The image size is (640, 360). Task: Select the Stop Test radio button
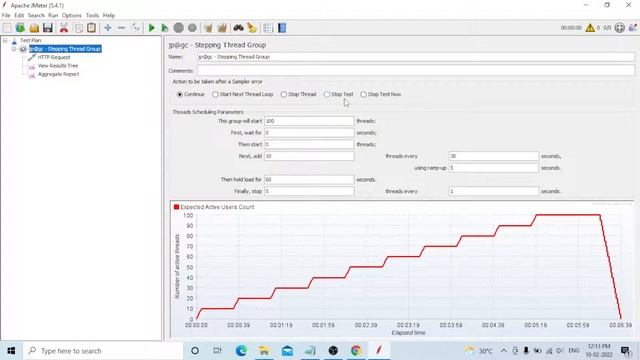[327, 94]
